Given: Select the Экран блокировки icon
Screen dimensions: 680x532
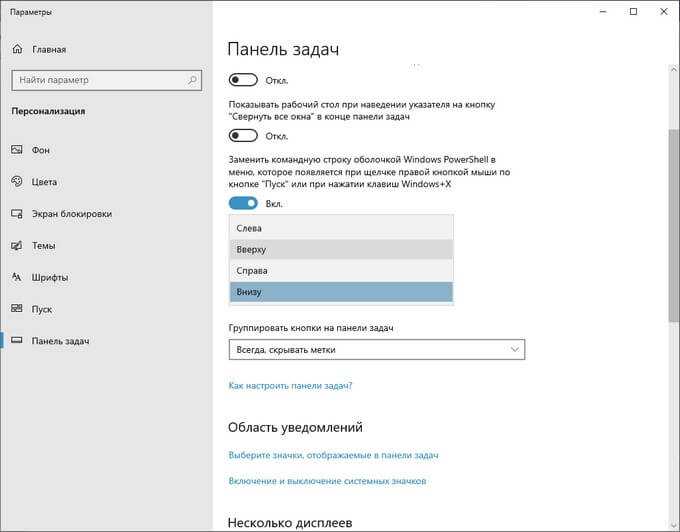Looking at the screenshot, I should (17, 214).
